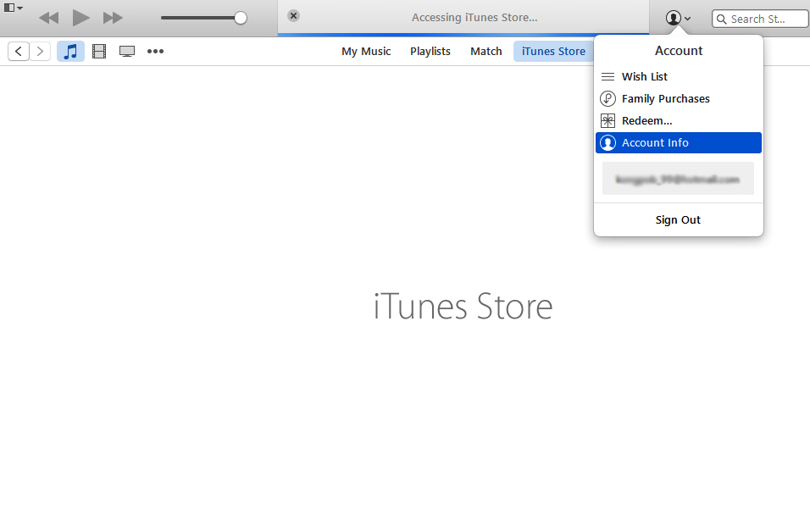Click the blurred account email box
This screenshot has height=532, width=810.
[x=678, y=179]
